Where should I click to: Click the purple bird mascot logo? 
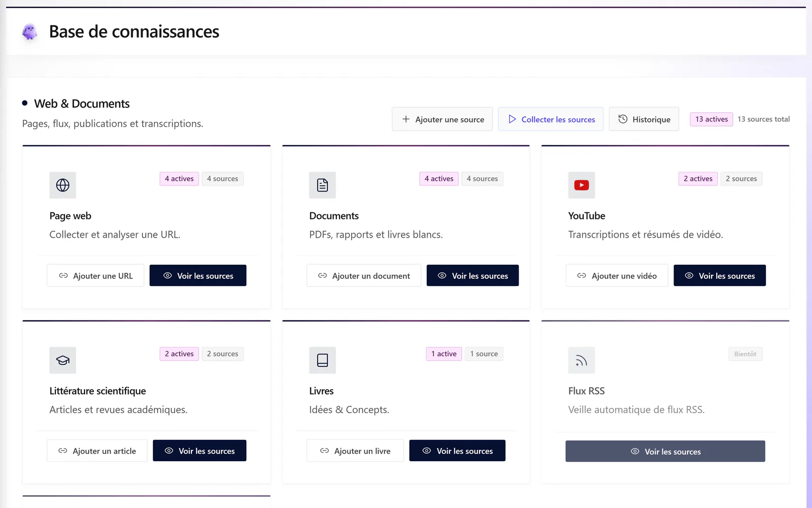tap(29, 32)
